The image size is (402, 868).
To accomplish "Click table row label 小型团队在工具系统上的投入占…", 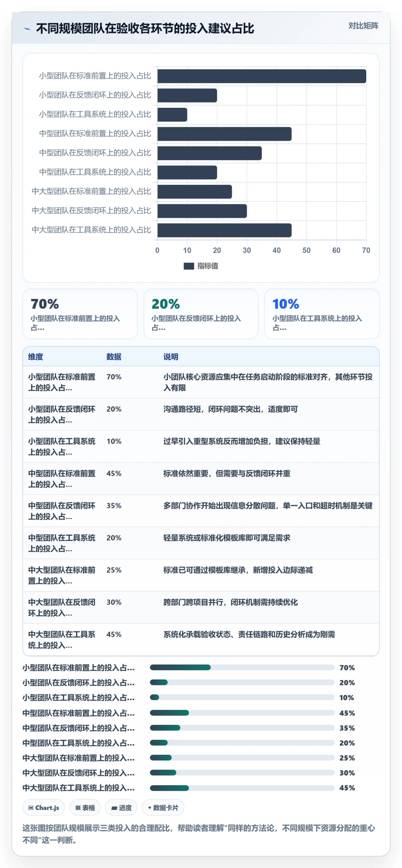I will click(x=62, y=447).
